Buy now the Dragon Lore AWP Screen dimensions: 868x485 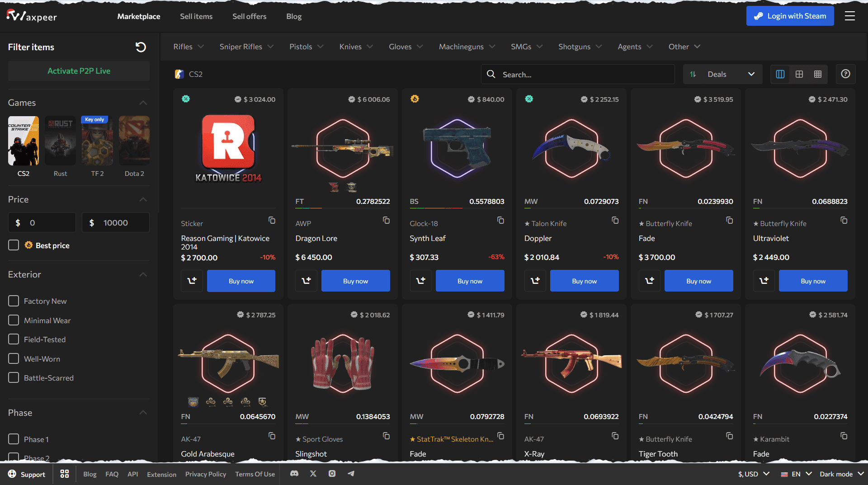tap(355, 281)
